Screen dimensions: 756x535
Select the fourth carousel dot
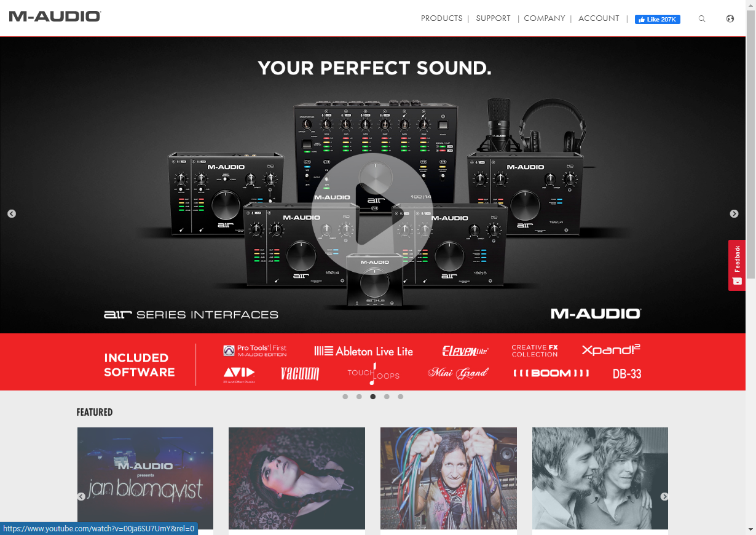click(387, 397)
